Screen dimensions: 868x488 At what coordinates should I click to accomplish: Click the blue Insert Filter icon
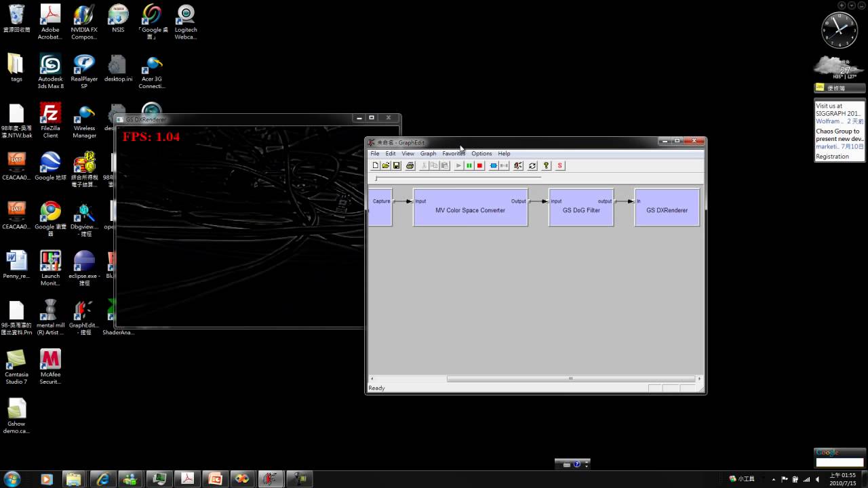click(x=494, y=165)
